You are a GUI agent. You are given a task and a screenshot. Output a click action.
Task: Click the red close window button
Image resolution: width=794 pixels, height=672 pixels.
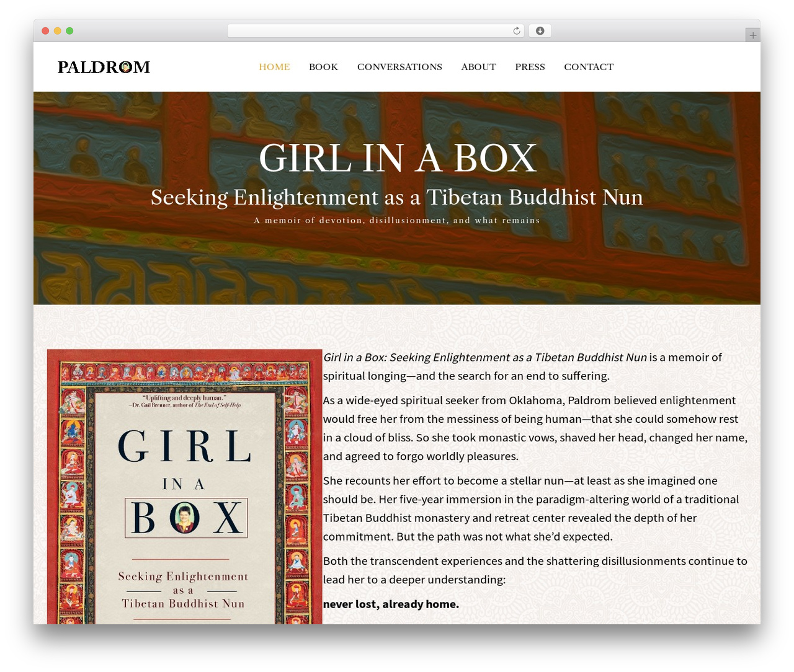pos(45,31)
